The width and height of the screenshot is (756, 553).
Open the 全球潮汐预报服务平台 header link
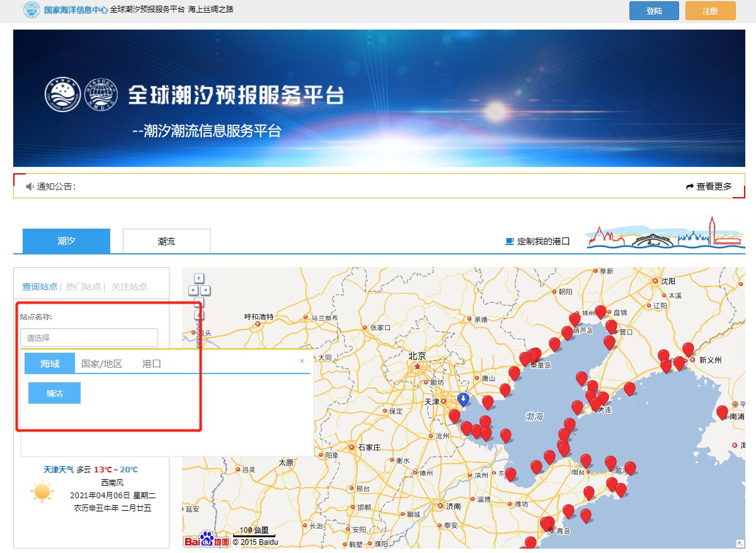147,9
